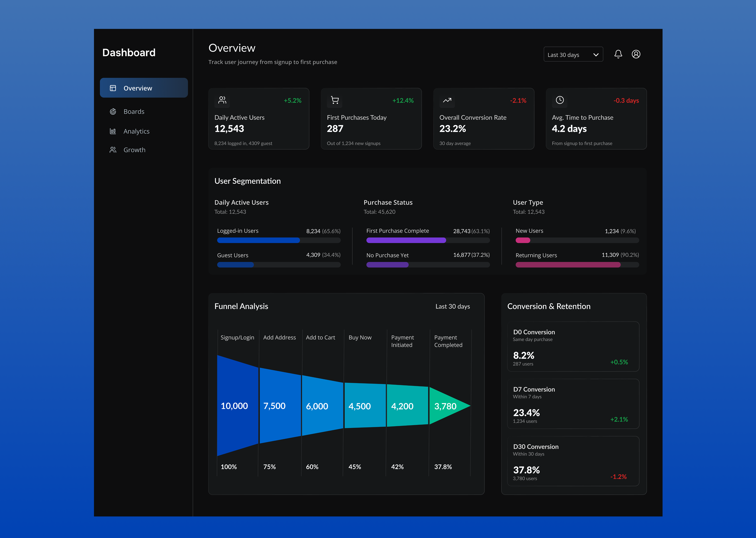
Task: Open the D0 Conversion card
Action: point(573,347)
